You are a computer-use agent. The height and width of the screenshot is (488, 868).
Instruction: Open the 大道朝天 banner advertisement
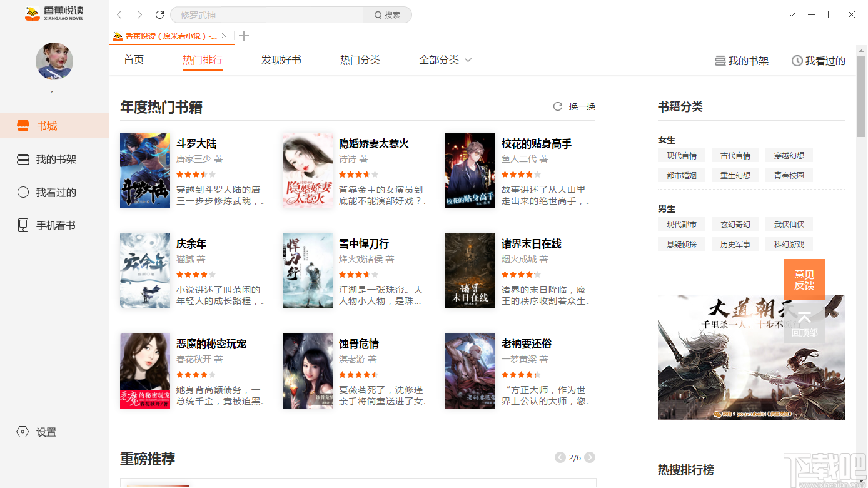pyautogui.click(x=752, y=357)
